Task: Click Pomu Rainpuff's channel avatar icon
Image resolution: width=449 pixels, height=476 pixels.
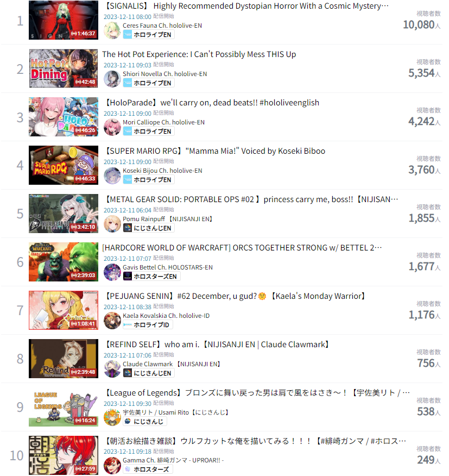Action: pyautogui.click(x=112, y=224)
